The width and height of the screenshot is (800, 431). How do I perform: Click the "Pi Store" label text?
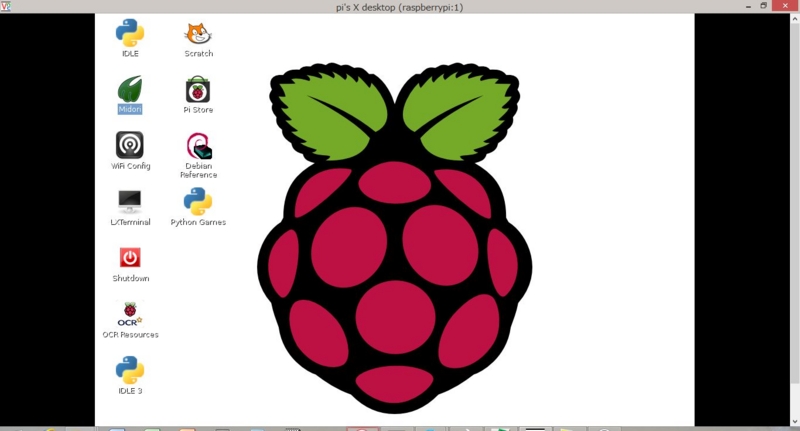tap(198, 110)
